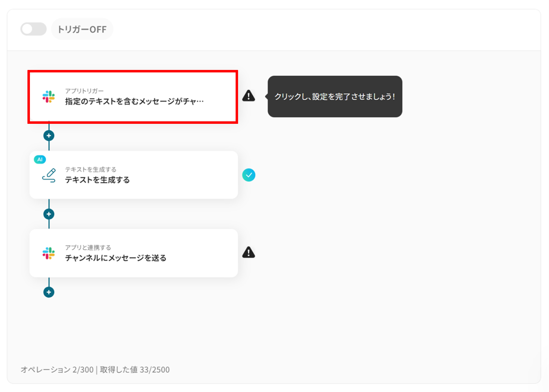The image size is (549, 392).
Task: Open the Slack app trigger step card
Action: (x=133, y=97)
